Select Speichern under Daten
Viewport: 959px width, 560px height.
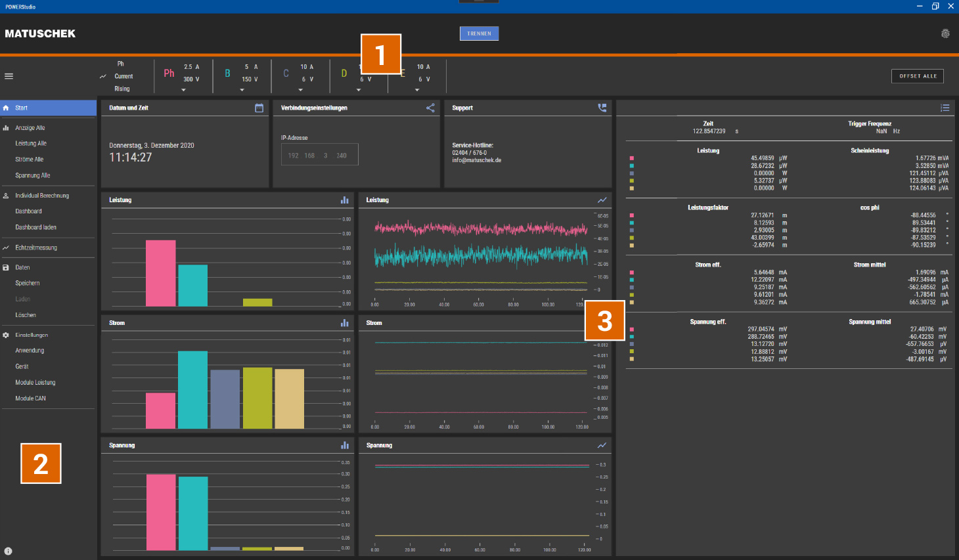pyautogui.click(x=28, y=283)
